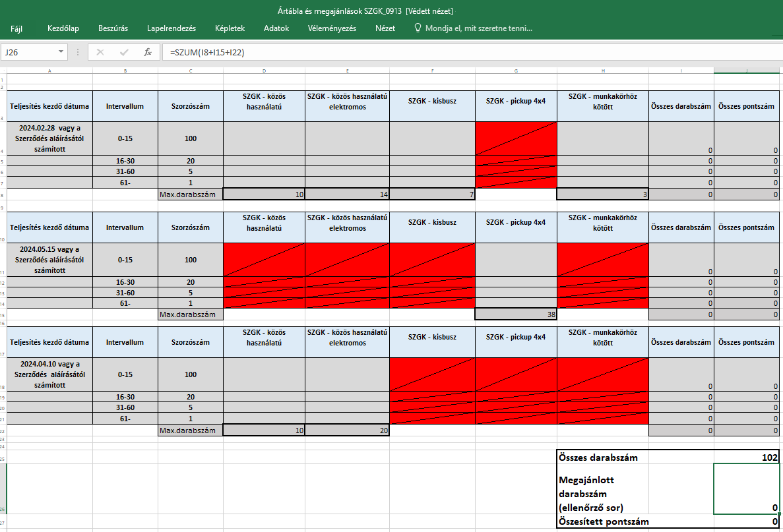Switch to the Kezdőlap ribbon tab
The width and height of the screenshot is (783, 532).
tap(63, 28)
